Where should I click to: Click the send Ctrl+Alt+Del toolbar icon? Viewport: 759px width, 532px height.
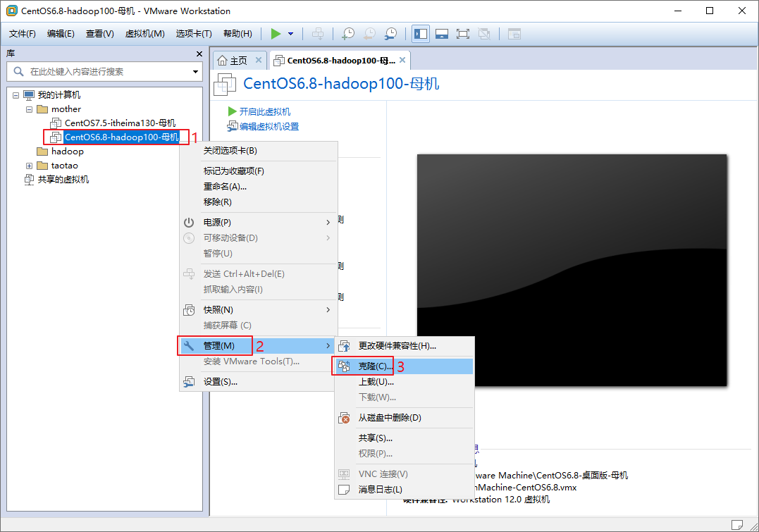(x=318, y=33)
